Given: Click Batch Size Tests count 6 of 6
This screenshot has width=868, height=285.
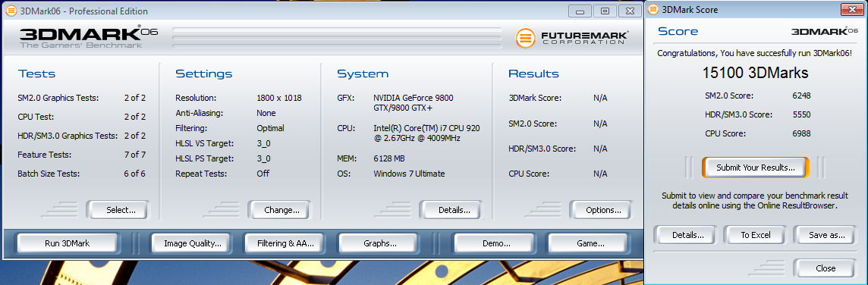Looking at the screenshot, I should click(x=134, y=174).
